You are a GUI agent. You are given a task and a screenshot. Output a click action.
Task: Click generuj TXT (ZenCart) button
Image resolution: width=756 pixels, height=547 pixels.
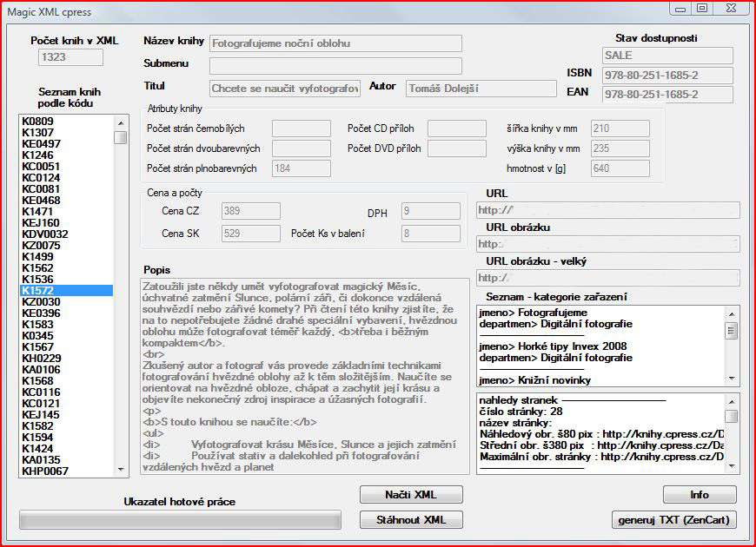click(x=673, y=520)
